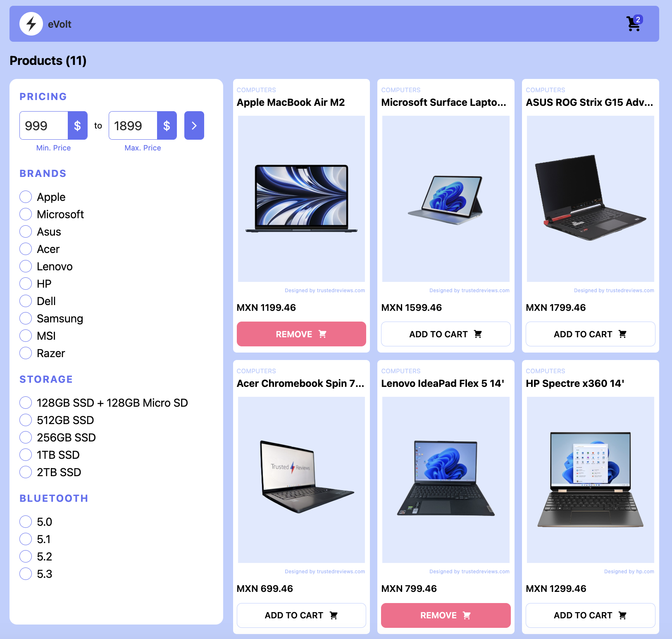
Task: Add Acer Chromebook Spin to cart
Action: pyautogui.click(x=301, y=615)
